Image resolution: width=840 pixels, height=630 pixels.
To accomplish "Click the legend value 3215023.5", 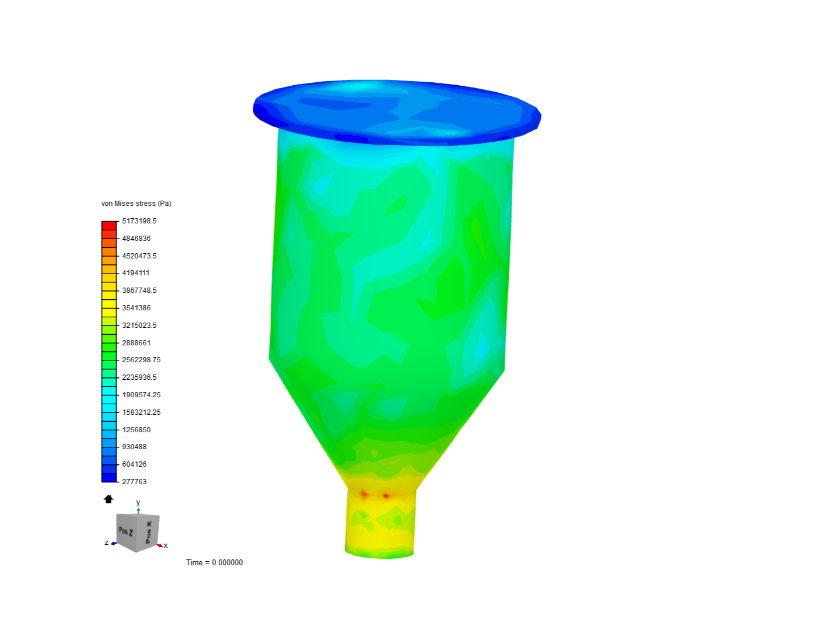I will (139, 325).
